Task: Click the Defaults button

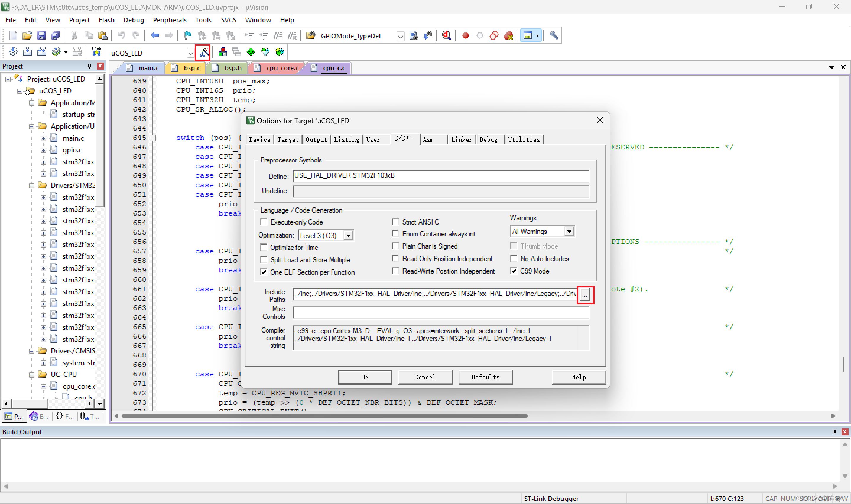Action: [485, 377]
